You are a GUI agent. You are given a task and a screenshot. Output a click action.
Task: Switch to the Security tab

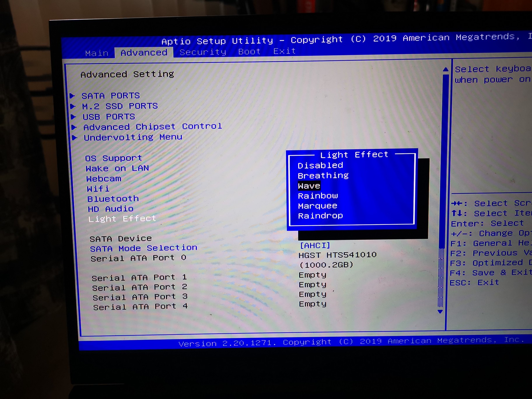click(203, 52)
